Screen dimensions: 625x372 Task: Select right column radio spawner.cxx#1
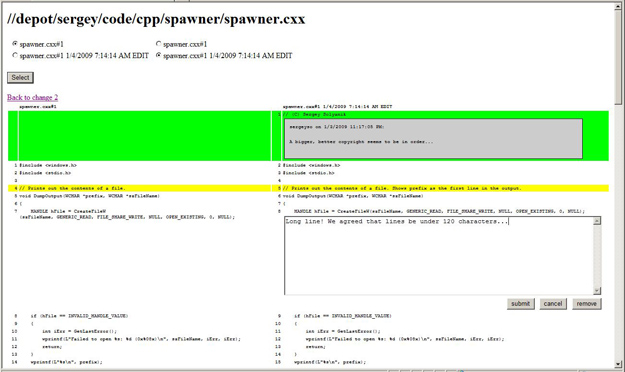pos(159,44)
